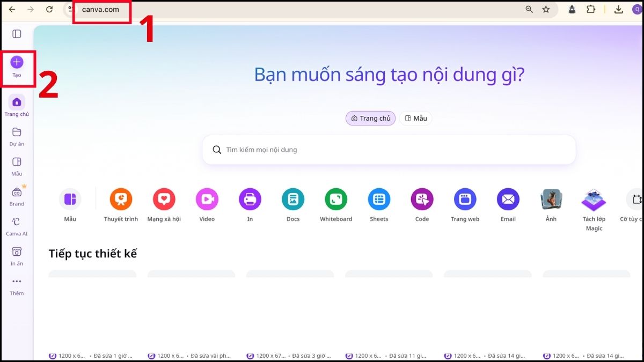The image size is (644, 362).
Task: Select the Sheets shortcut
Action: (x=379, y=204)
